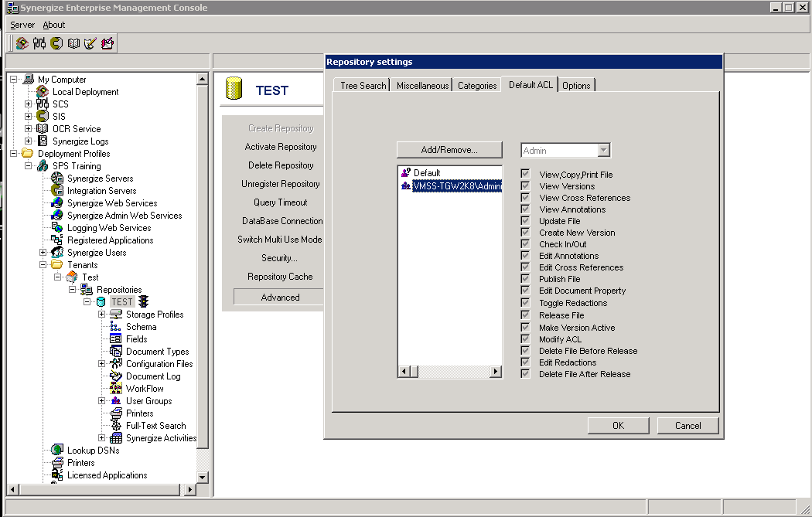
Task: Toggle the Toggle Redactions checkbox
Action: (525, 302)
